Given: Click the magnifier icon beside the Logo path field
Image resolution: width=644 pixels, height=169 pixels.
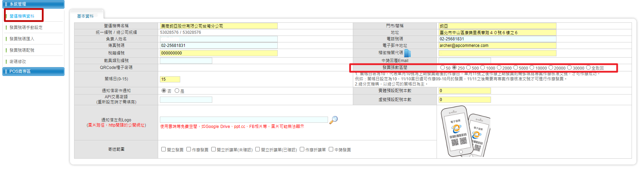Looking at the screenshot, I should point(334,120).
